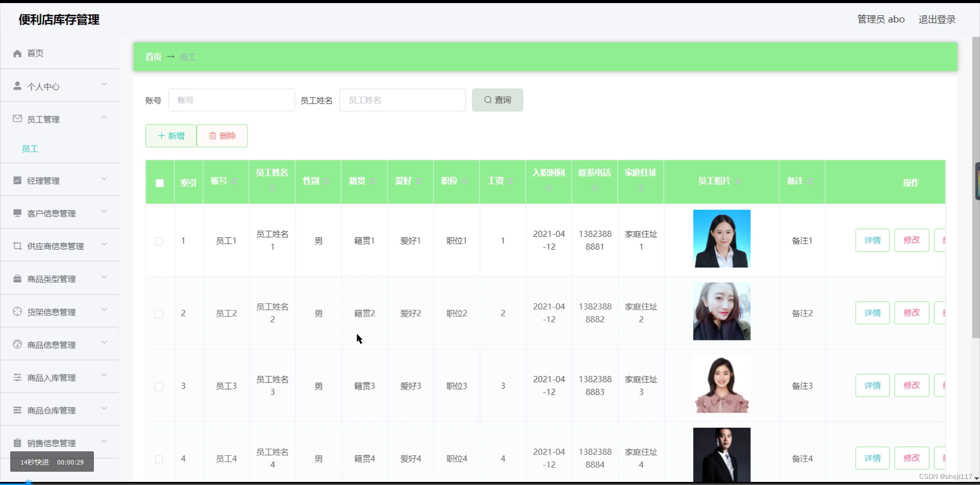Select the checkbox on 员工3's row

[x=159, y=386]
